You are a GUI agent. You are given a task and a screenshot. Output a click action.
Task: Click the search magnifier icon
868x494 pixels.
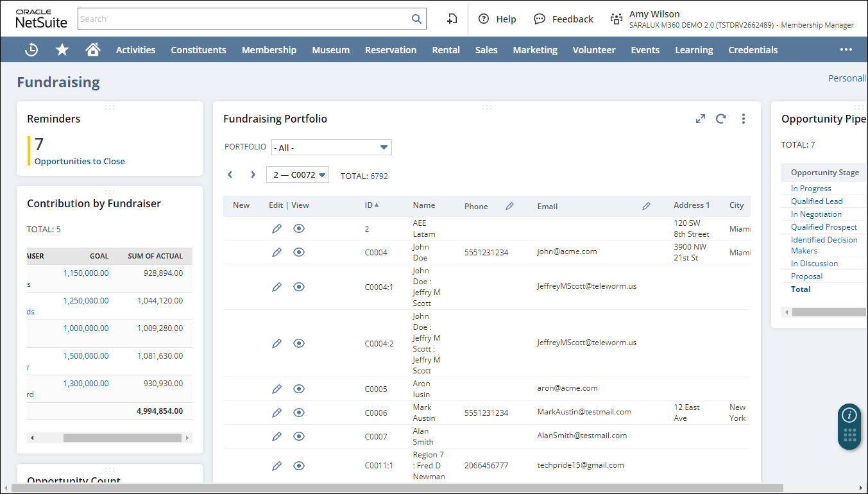[x=416, y=19]
